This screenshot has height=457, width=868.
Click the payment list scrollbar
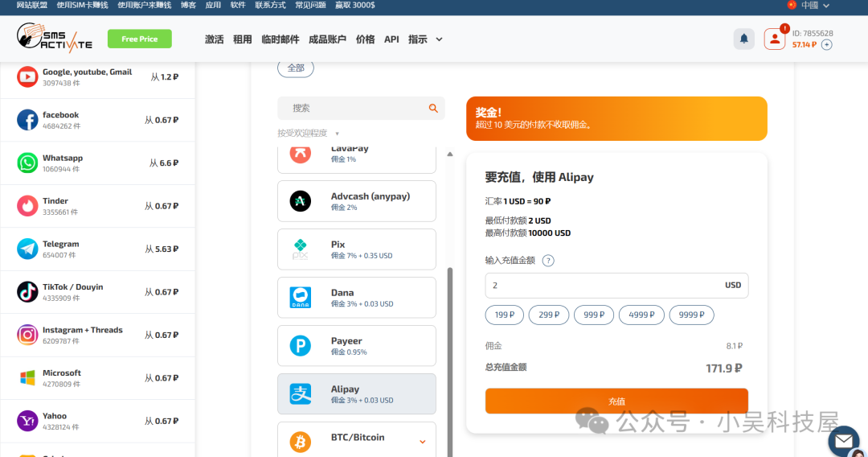click(450, 361)
